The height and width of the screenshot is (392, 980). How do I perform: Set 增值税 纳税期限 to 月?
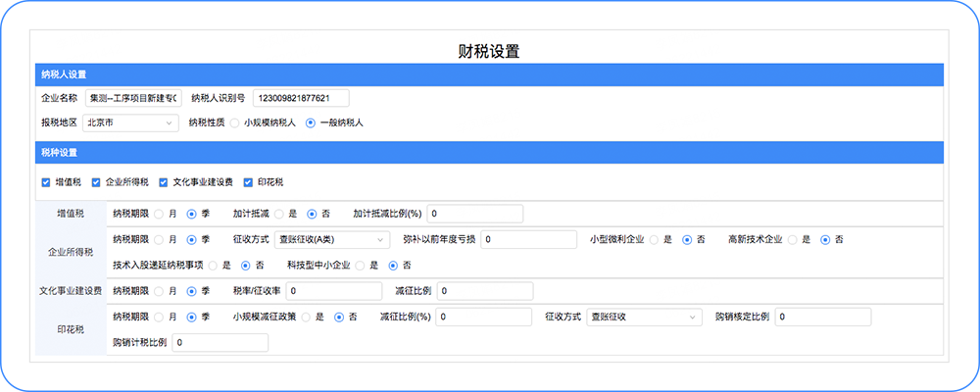[159, 214]
